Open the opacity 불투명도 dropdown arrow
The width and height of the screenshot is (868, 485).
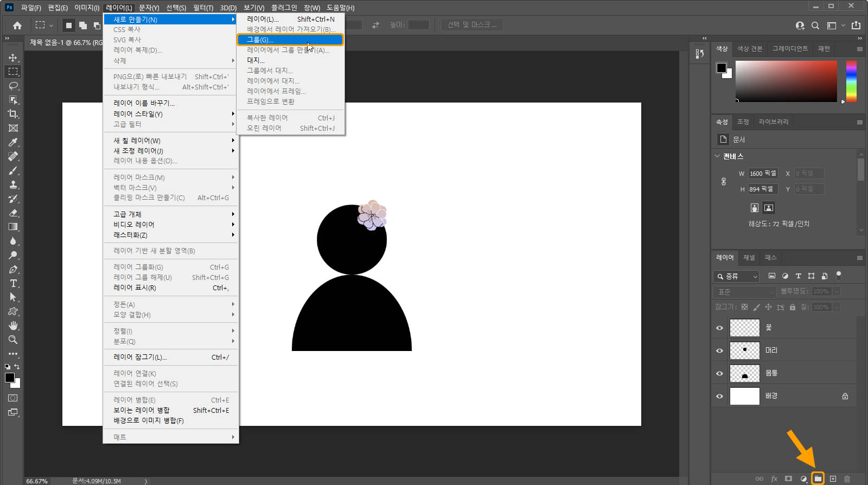[837, 291]
